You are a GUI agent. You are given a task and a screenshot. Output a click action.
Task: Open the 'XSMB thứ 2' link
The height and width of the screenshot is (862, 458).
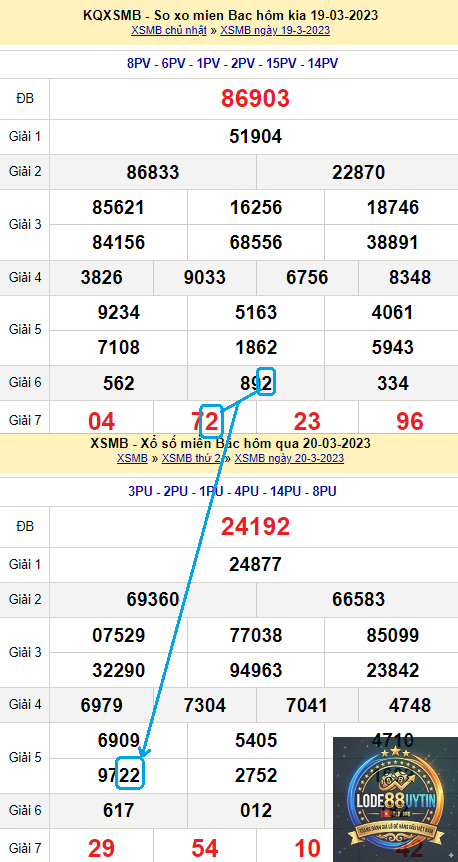point(191,458)
